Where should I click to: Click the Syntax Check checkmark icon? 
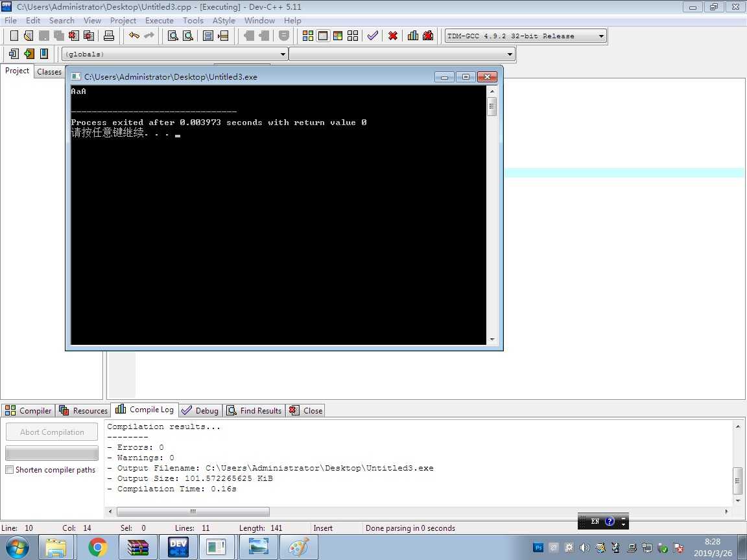click(x=373, y=36)
